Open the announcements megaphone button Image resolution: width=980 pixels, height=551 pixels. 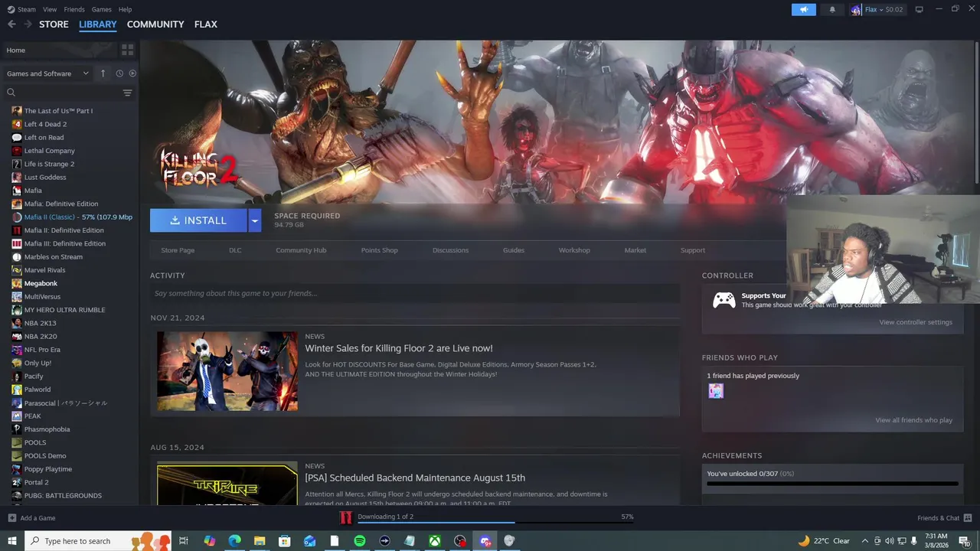tap(804, 10)
